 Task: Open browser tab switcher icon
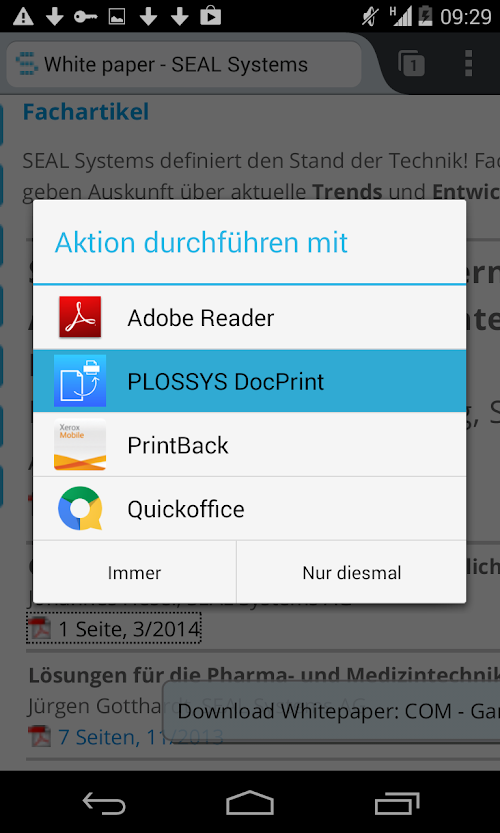(x=412, y=63)
